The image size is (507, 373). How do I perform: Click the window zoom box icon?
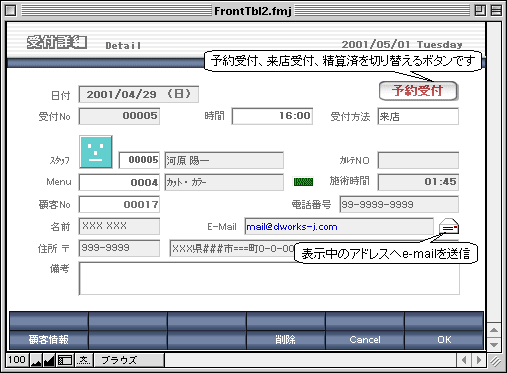point(480,11)
